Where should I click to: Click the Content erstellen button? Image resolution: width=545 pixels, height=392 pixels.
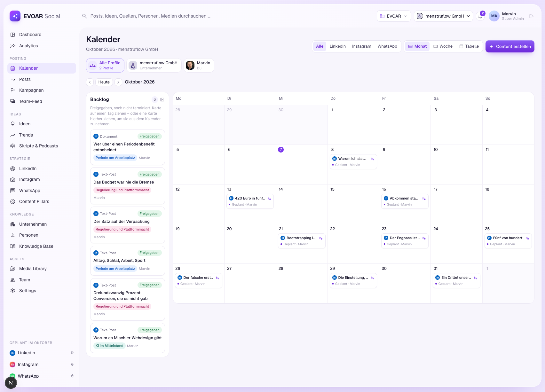pyautogui.click(x=510, y=46)
